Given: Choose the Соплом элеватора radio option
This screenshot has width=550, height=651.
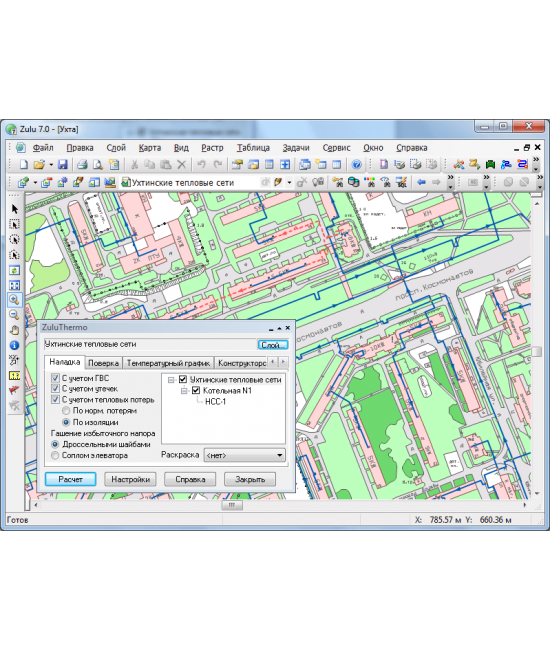Looking at the screenshot, I should 55,455.
